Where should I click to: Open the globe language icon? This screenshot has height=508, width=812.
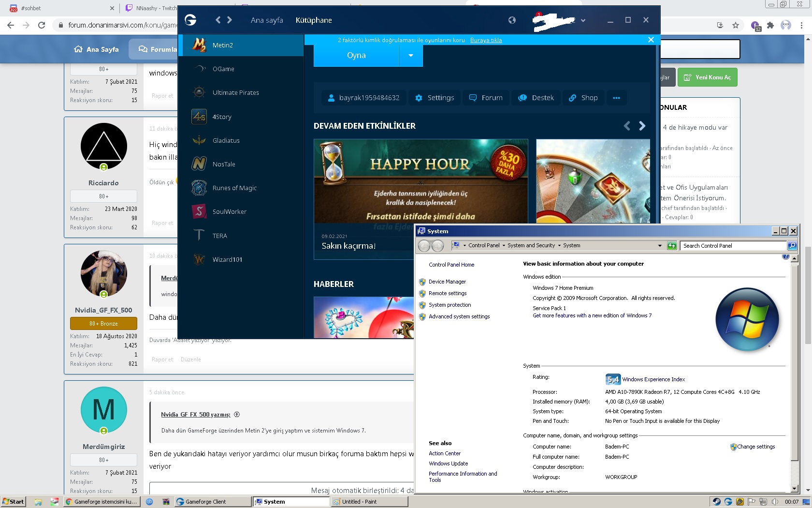[x=512, y=20]
